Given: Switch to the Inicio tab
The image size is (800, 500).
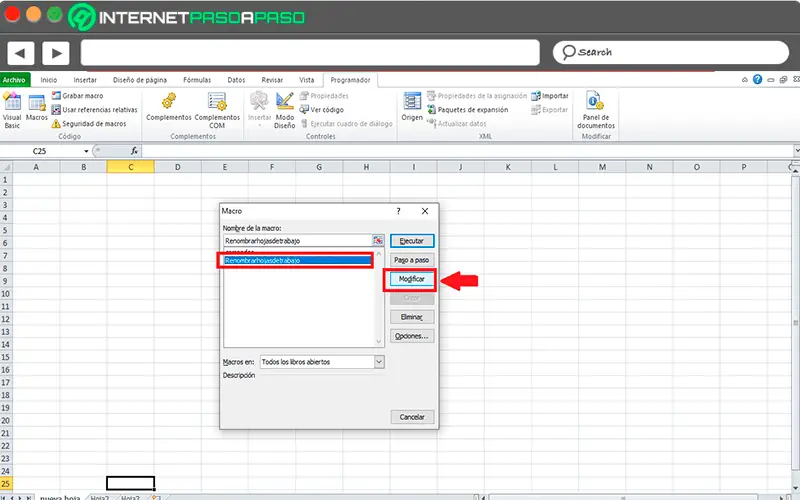Looking at the screenshot, I should point(49,80).
